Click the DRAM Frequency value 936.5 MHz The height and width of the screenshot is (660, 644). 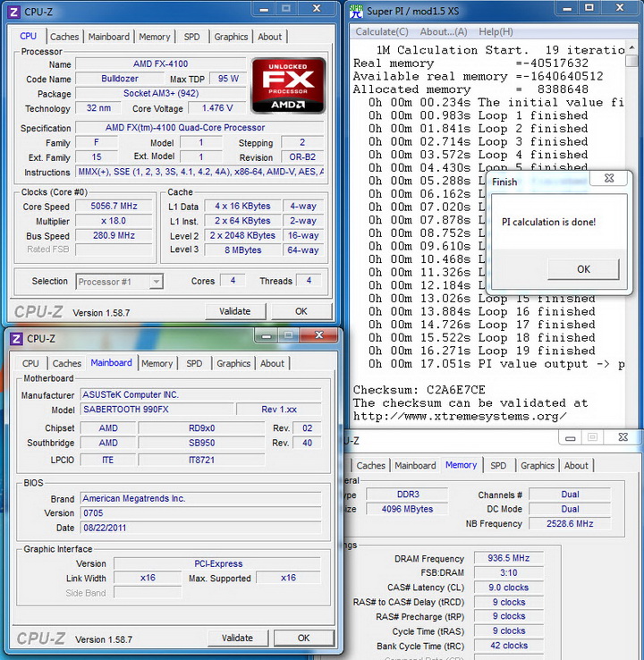[x=509, y=558]
